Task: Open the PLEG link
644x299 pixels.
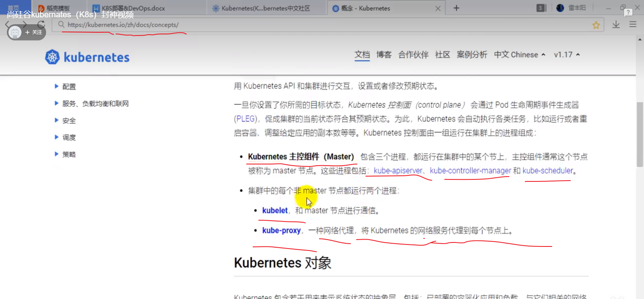Action: point(245,119)
